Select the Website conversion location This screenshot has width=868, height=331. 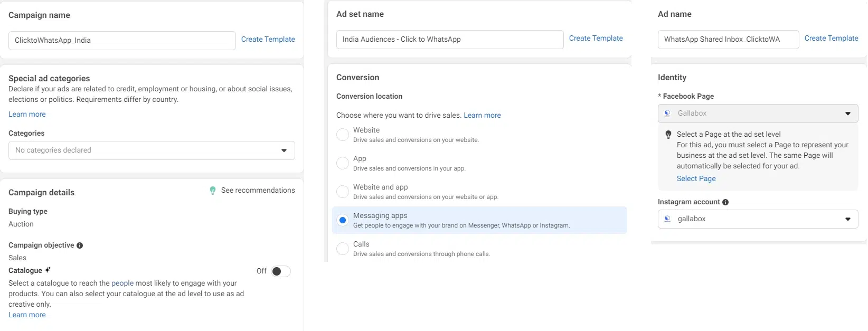(x=343, y=135)
